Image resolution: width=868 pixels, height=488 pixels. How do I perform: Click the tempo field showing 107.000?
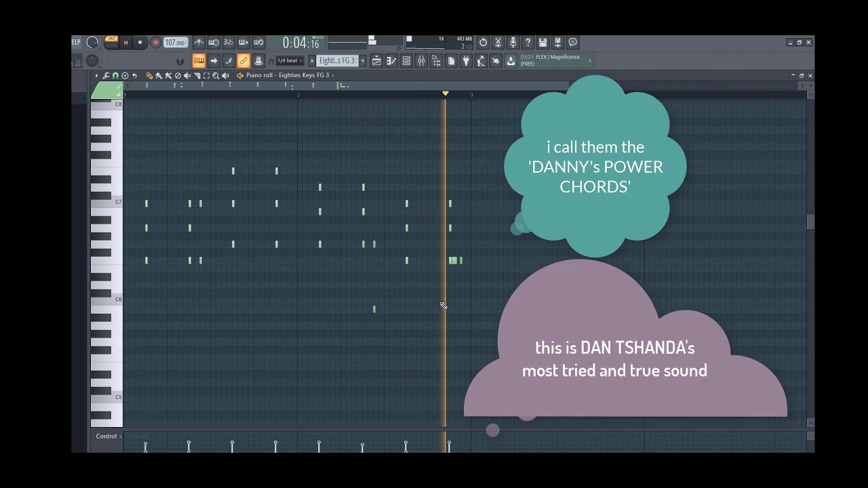(176, 42)
